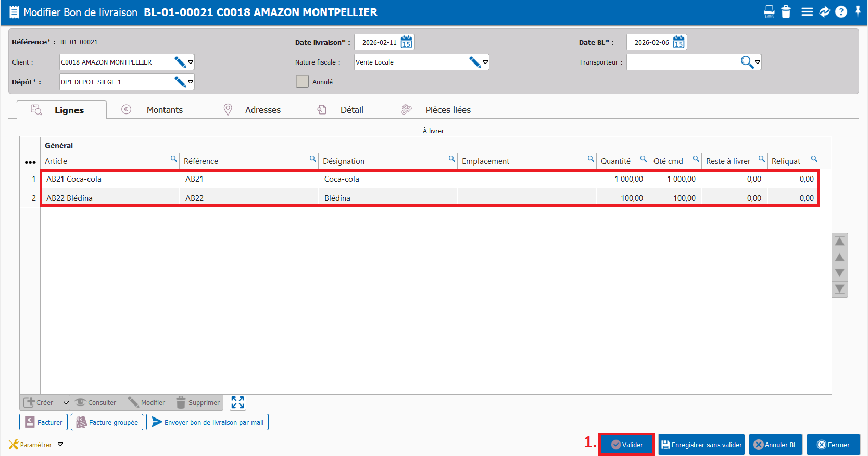Viewport: 868px width, 456px height.
Task: Open the Paramétrer link
Action: pos(35,445)
